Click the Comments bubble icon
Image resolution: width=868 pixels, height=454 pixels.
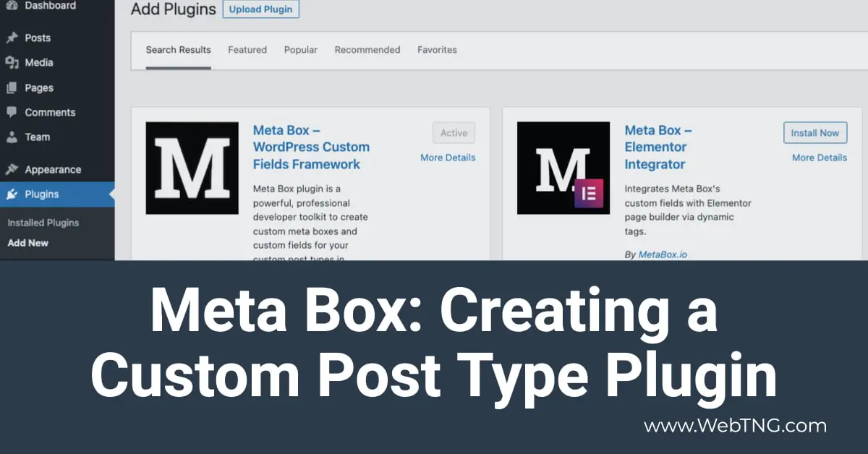(x=12, y=112)
